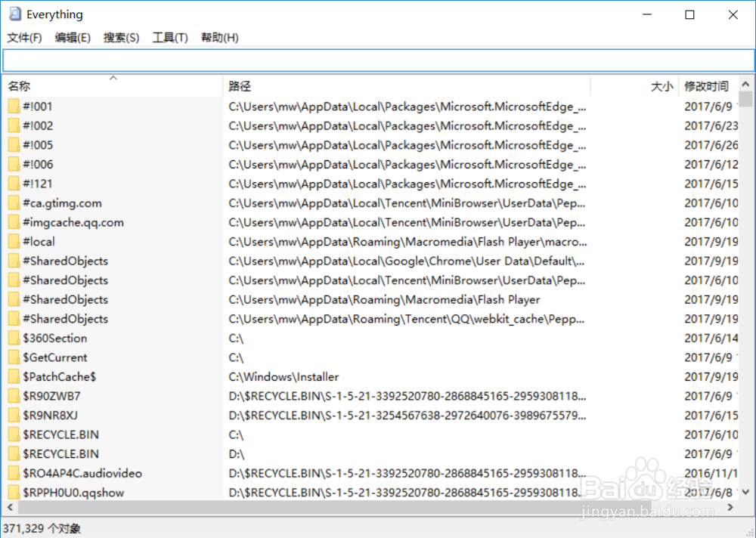Click the horizontal scrollbar right arrow

click(x=731, y=507)
